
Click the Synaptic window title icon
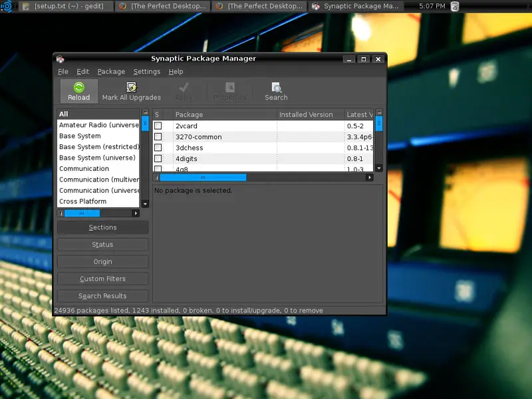(x=60, y=59)
